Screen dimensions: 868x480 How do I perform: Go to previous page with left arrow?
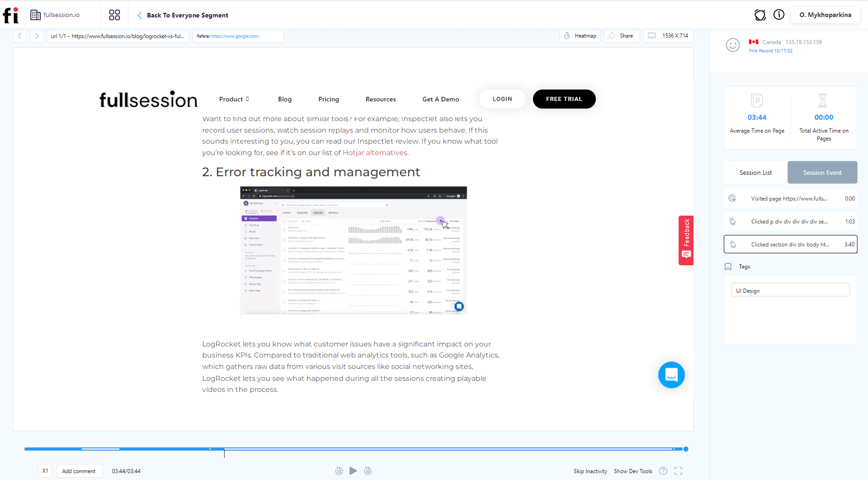click(20, 36)
